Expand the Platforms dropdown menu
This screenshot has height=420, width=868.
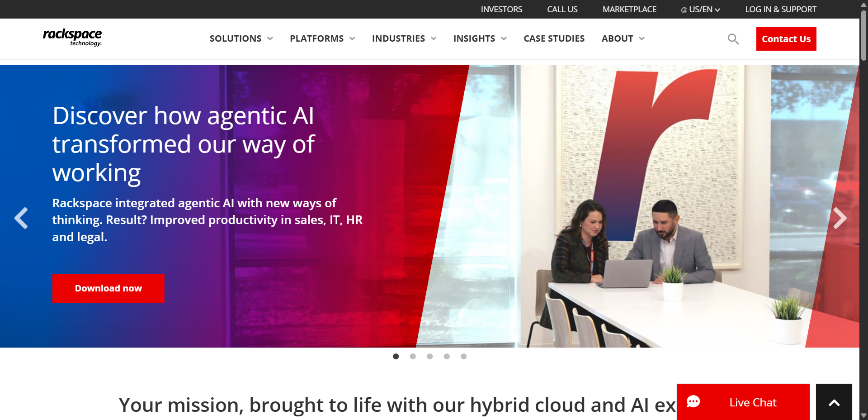click(x=322, y=38)
